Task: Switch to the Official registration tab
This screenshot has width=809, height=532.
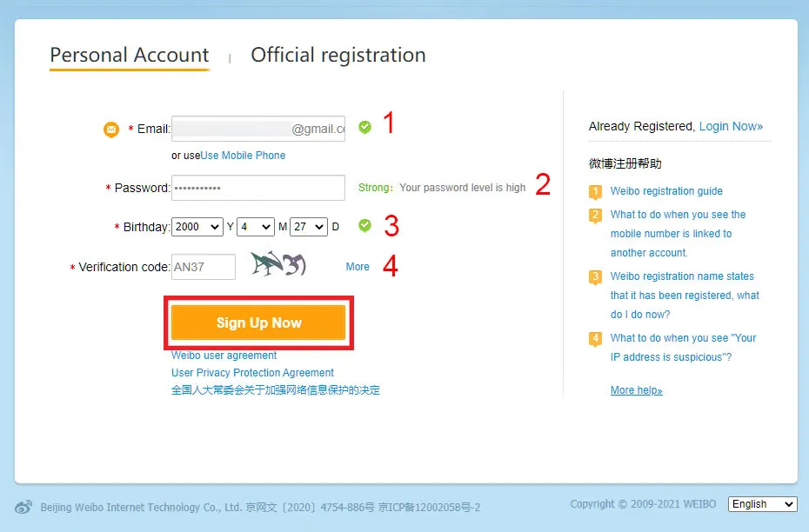Action: click(x=338, y=55)
